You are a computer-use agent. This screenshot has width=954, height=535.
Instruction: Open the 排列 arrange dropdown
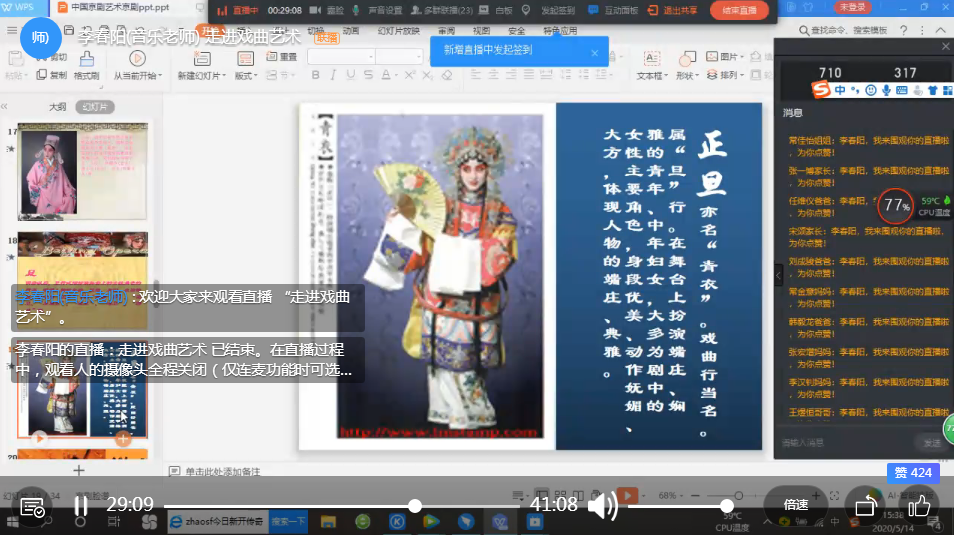pos(725,75)
